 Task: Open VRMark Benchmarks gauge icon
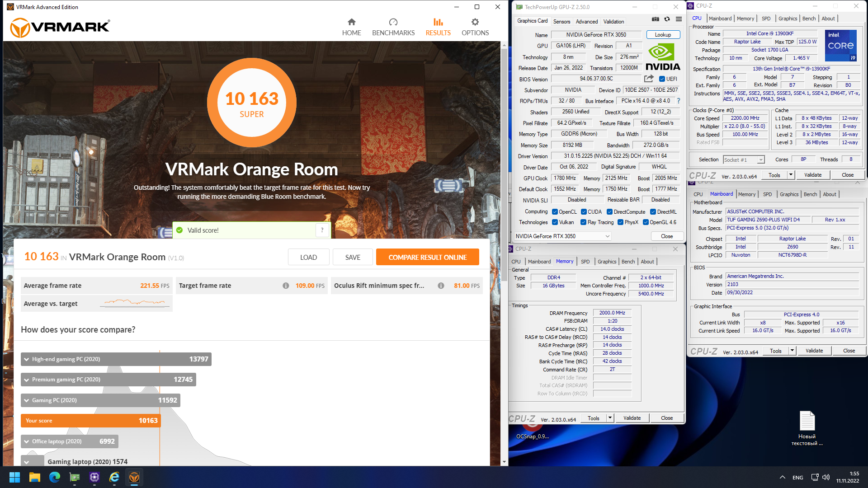[393, 22]
